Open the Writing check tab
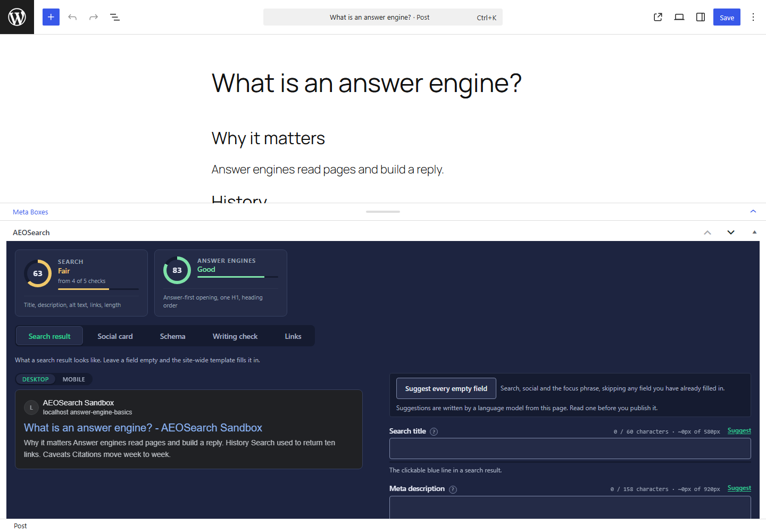The image size is (766, 532). 235,336
